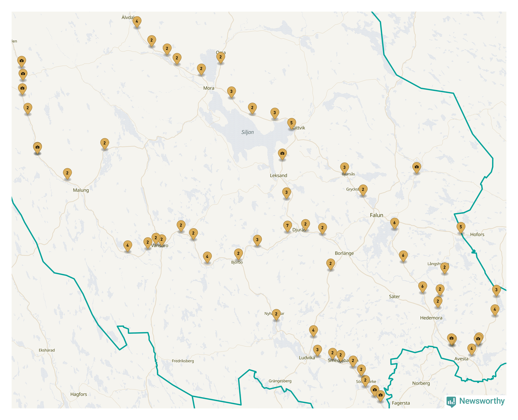Viewport: 518px width, 420px height.
Task: Select the 6 marker closest to Falun
Action: tap(394, 223)
